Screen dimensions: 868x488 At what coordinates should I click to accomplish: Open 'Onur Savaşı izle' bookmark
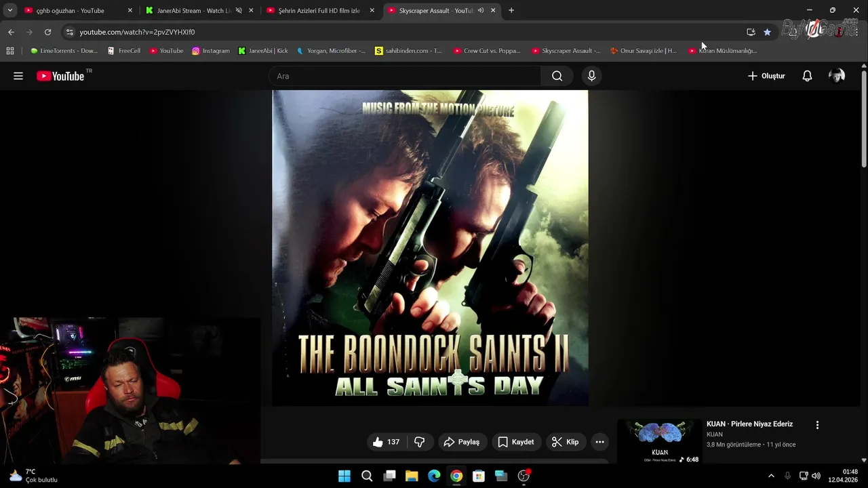coord(644,51)
